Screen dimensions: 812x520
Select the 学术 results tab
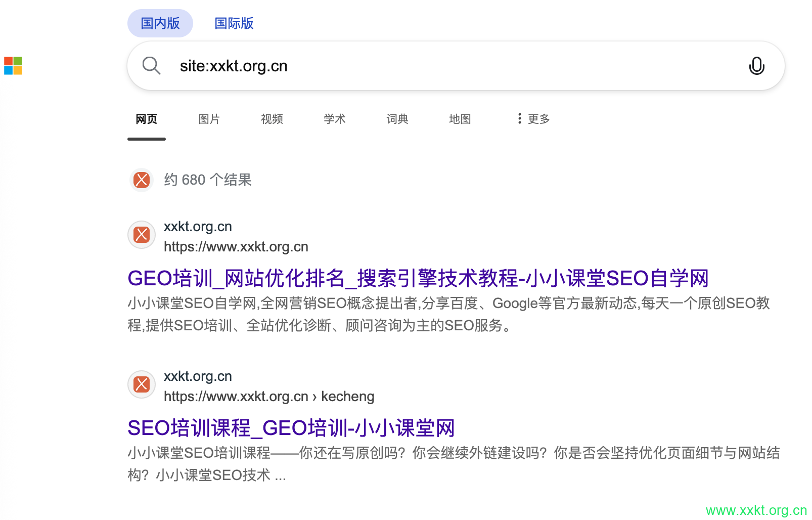tap(335, 119)
